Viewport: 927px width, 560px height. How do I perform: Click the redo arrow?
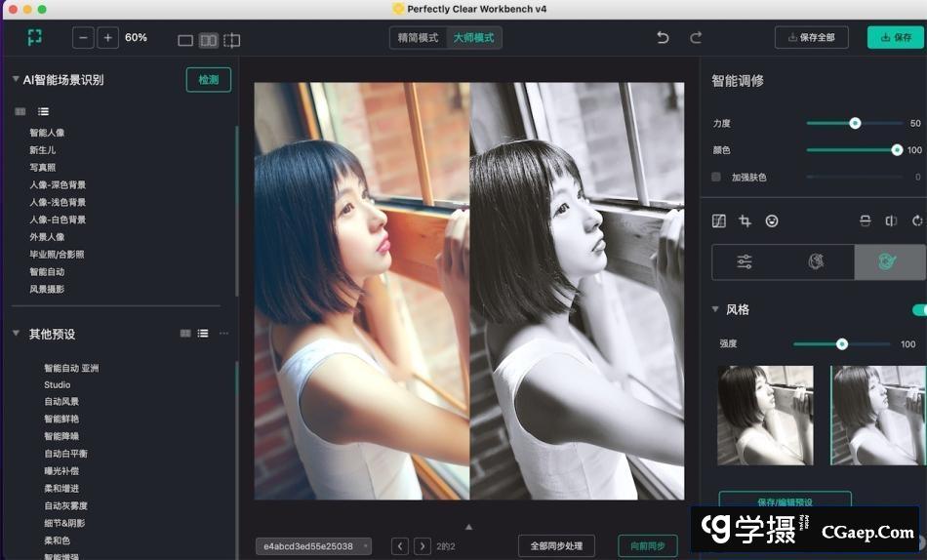[x=696, y=38]
